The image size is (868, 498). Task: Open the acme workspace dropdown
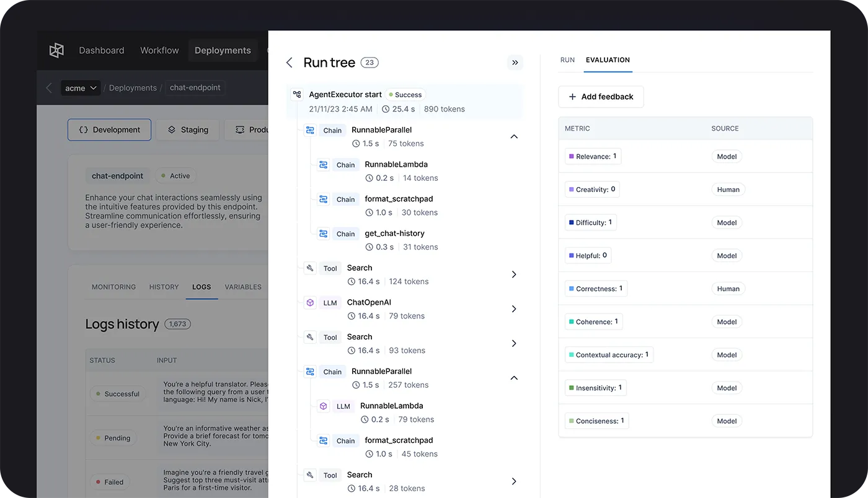pyautogui.click(x=81, y=88)
